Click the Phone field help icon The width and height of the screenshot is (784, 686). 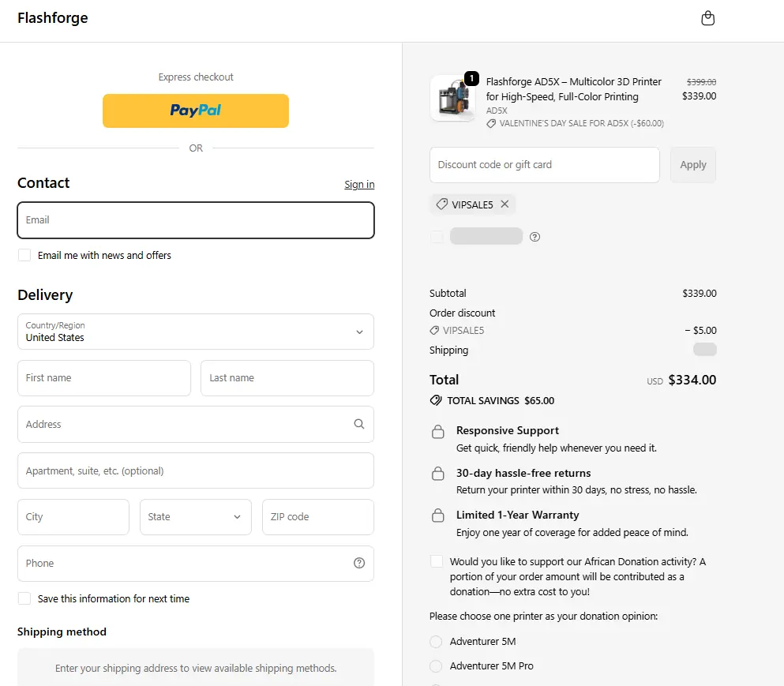pyautogui.click(x=359, y=563)
